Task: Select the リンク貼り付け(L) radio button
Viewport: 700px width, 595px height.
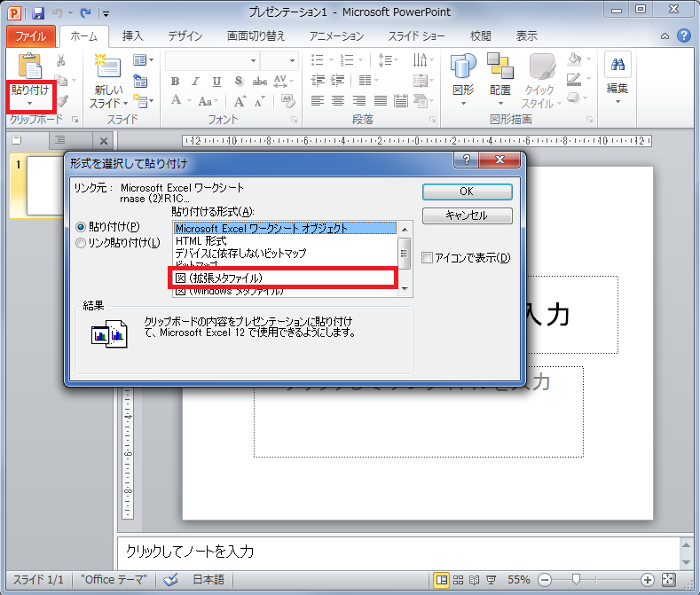Action: point(82,242)
